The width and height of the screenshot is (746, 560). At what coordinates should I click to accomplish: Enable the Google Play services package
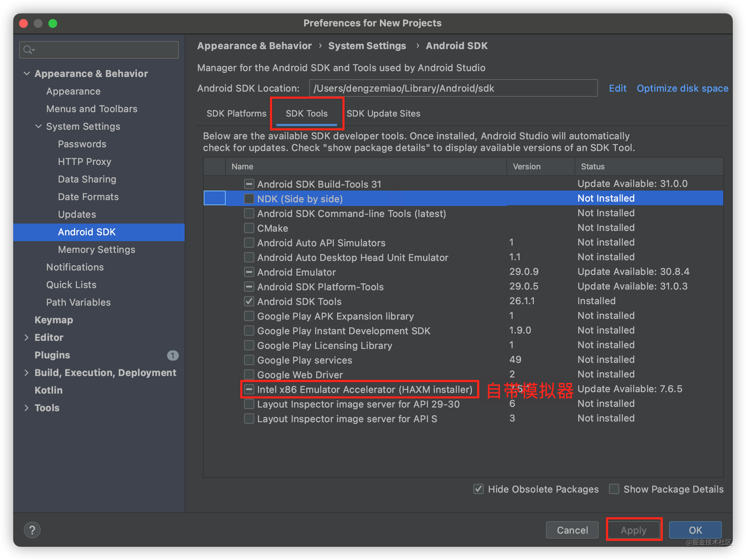click(249, 360)
